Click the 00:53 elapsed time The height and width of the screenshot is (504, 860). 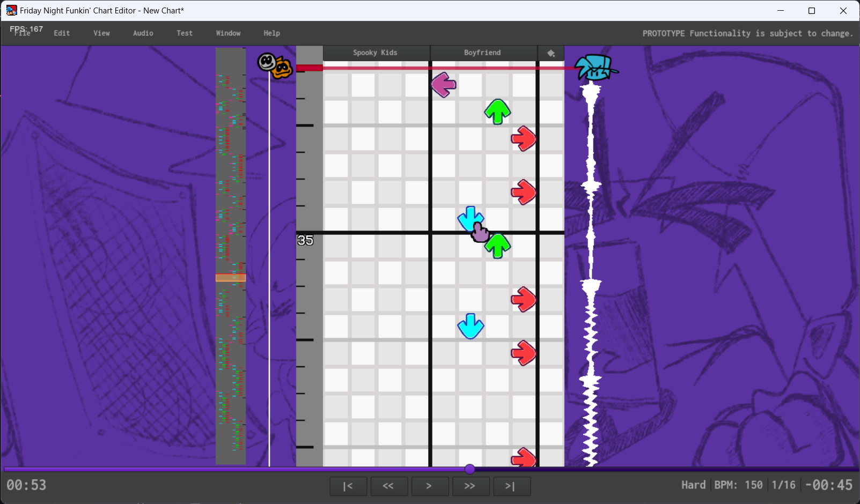click(x=27, y=485)
